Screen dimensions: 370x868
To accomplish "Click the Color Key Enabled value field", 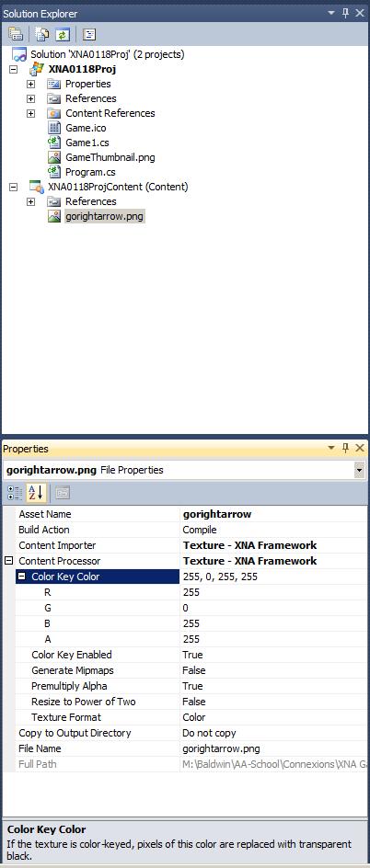I will (x=274, y=655).
